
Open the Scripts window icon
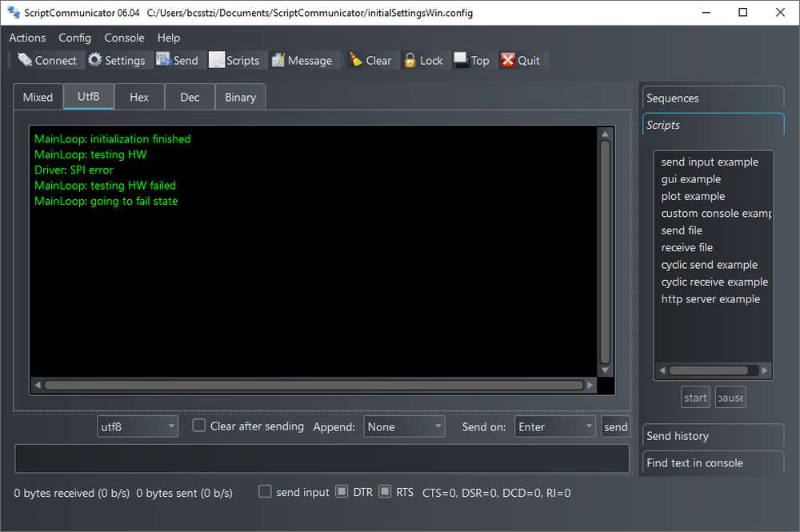216,60
